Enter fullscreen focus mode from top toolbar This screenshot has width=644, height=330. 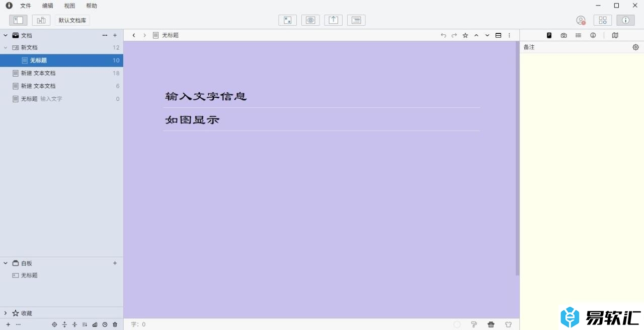[x=287, y=20]
